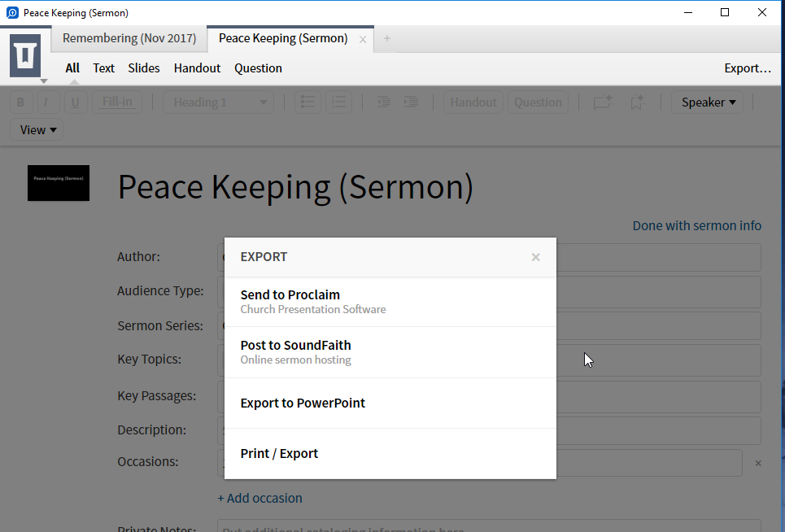
Task: Open the Speaker dropdown
Action: 709,102
